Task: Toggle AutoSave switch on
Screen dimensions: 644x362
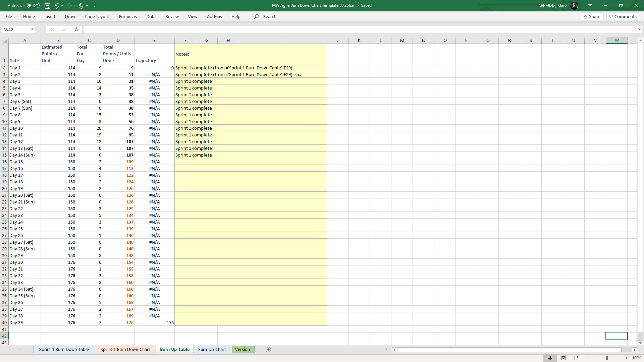Action: coord(33,6)
